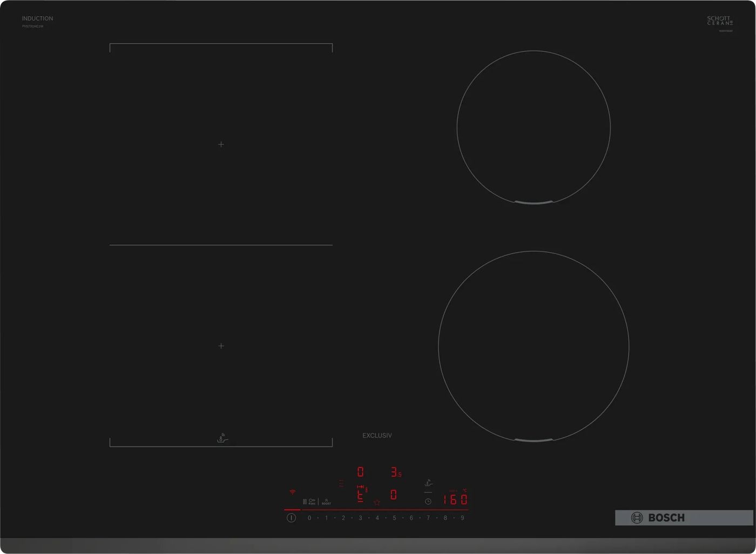The image size is (756, 554).
Task: Touch the upper flex zone cross marker
Action: (x=221, y=144)
